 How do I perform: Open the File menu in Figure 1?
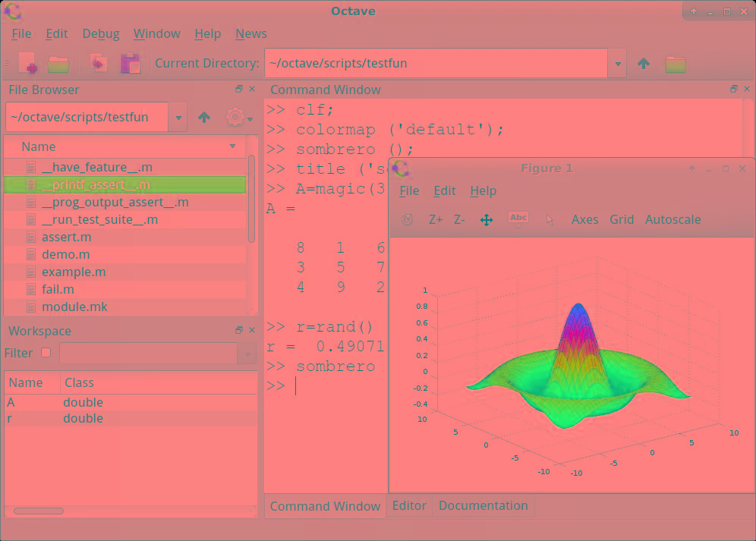click(x=409, y=191)
